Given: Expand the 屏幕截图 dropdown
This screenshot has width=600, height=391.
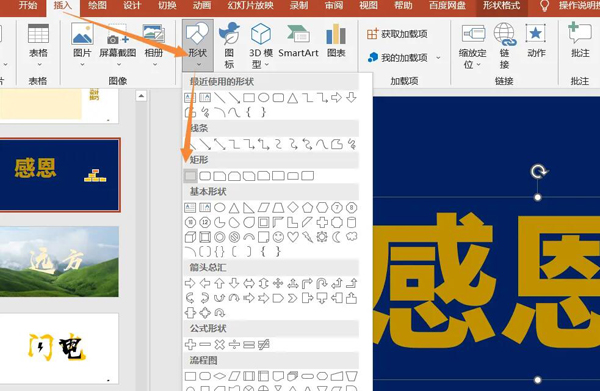Looking at the screenshot, I should [118, 64].
